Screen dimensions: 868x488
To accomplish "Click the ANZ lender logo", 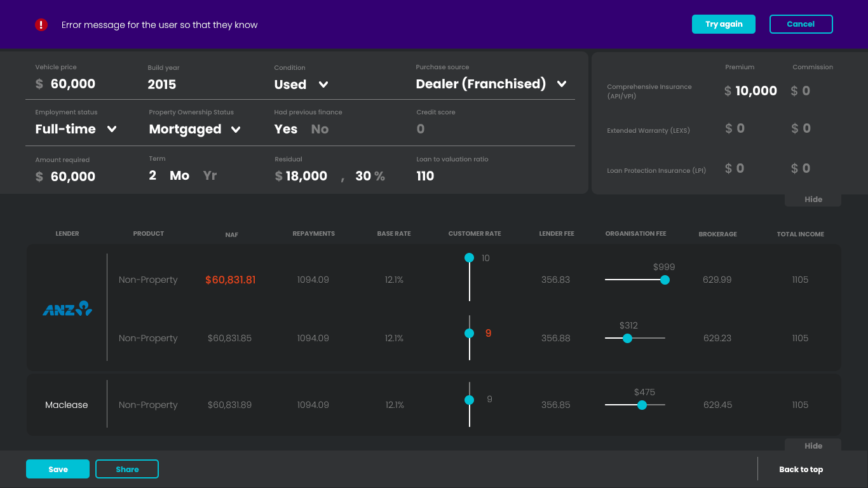I will [67, 309].
